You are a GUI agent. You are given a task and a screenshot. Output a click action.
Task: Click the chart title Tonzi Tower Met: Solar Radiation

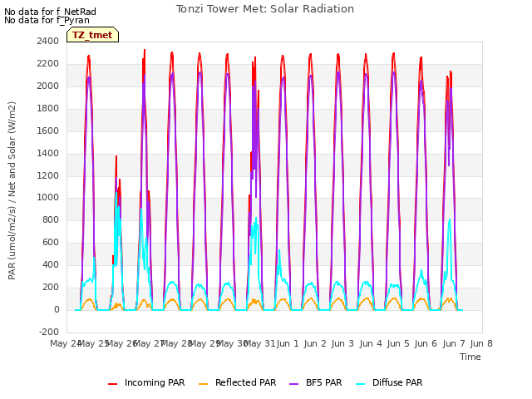click(x=265, y=9)
